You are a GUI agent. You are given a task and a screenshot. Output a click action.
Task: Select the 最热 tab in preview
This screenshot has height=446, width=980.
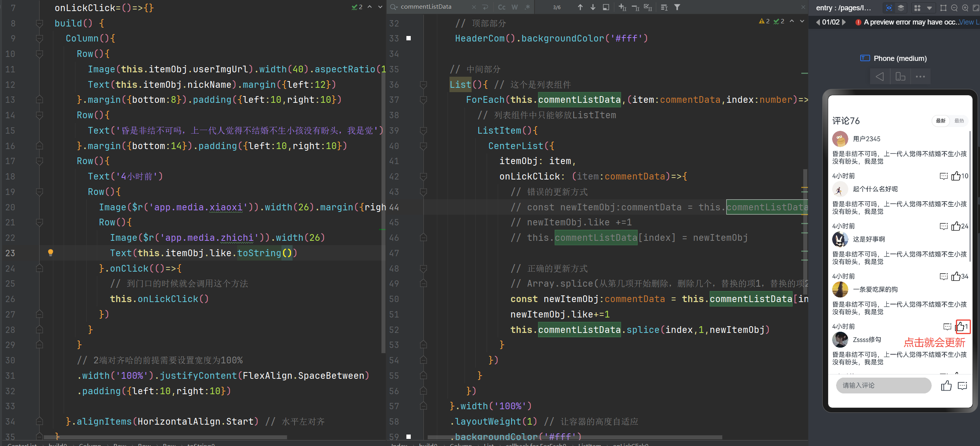(959, 121)
